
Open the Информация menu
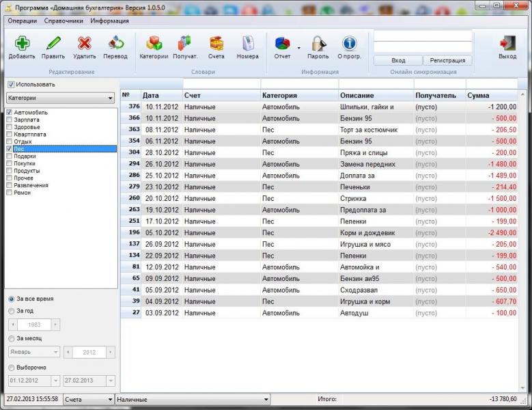(x=109, y=20)
